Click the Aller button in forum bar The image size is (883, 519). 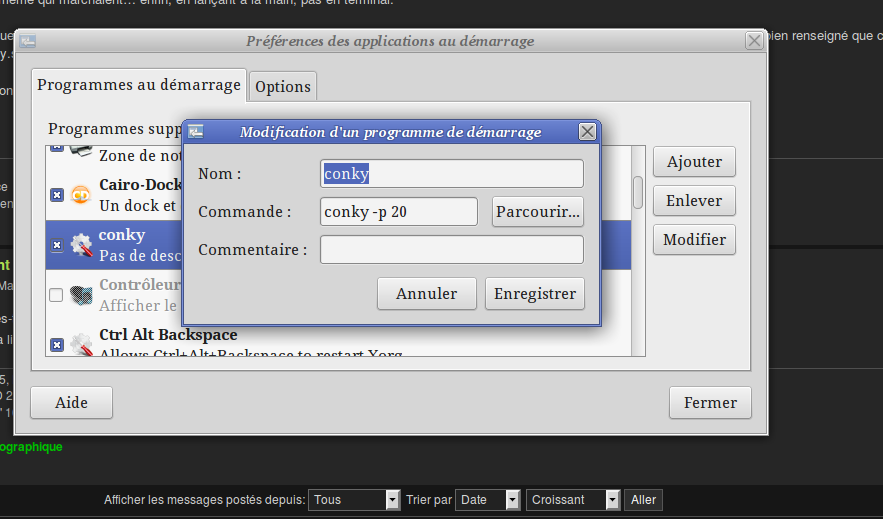click(x=644, y=500)
